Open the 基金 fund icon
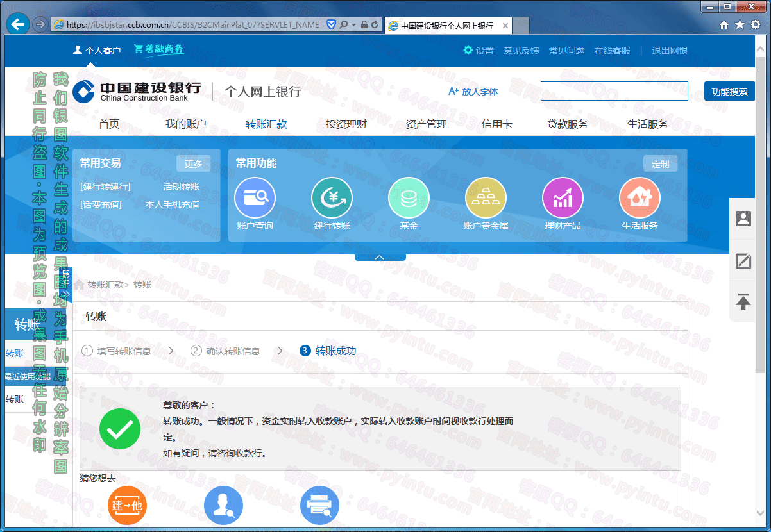This screenshot has width=771, height=532. tap(409, 197)
